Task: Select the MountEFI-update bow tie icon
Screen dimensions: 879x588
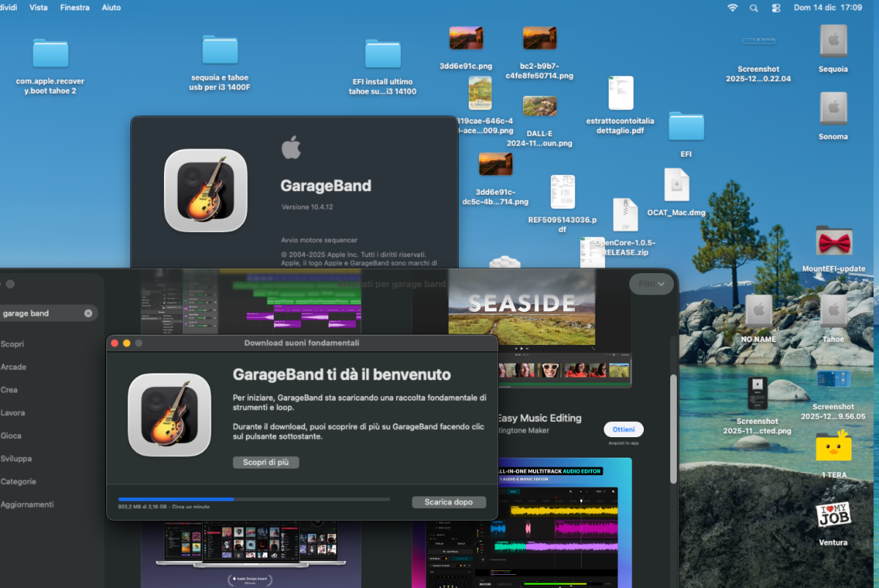Action: point(834,242)
